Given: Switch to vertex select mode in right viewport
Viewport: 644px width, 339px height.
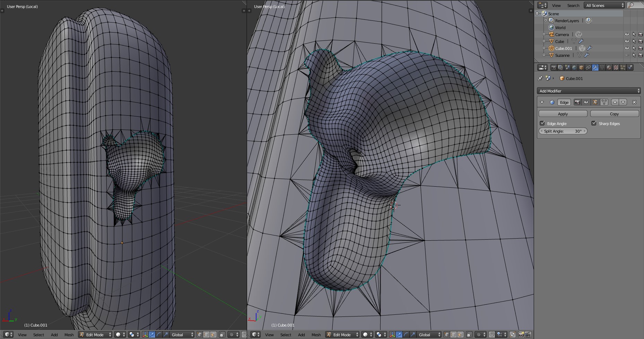Looking at the screenshot, I should pyautogui.click(x=447, y=334).
